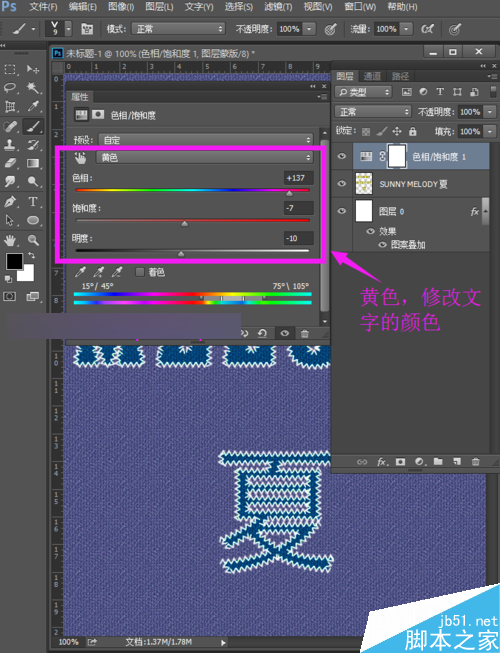Select the Rectangular Marquee tool
Screen dimensions: 500x653
point(10,69)
